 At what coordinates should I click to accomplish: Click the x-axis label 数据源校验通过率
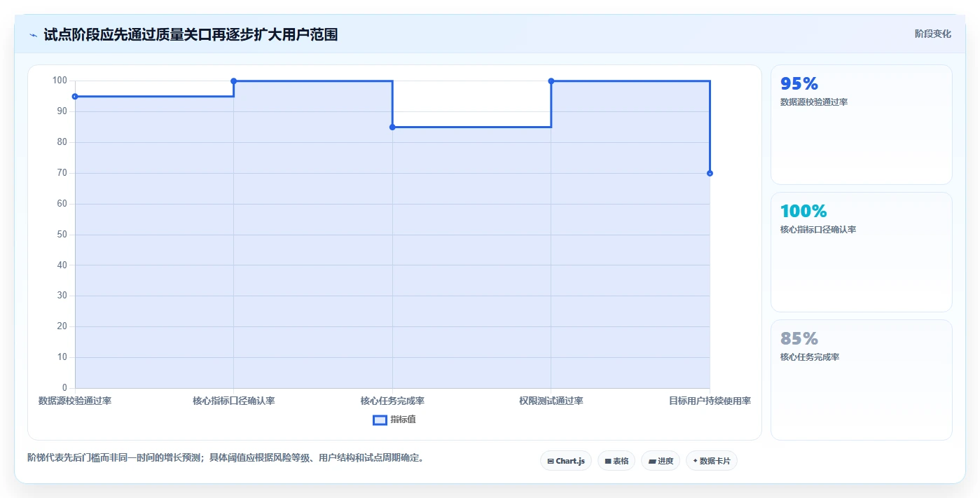[x=75, y=401]
